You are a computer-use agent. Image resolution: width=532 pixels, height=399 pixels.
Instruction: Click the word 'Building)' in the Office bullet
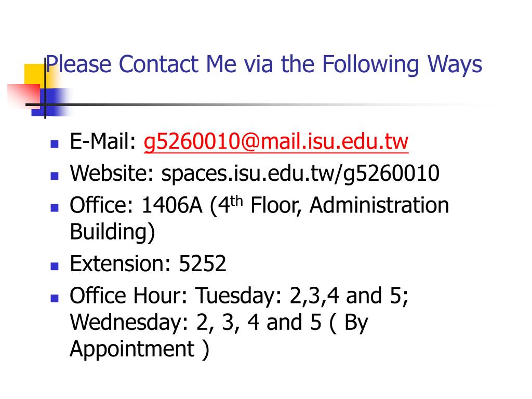pyautogui.click(x=112, y=232)
